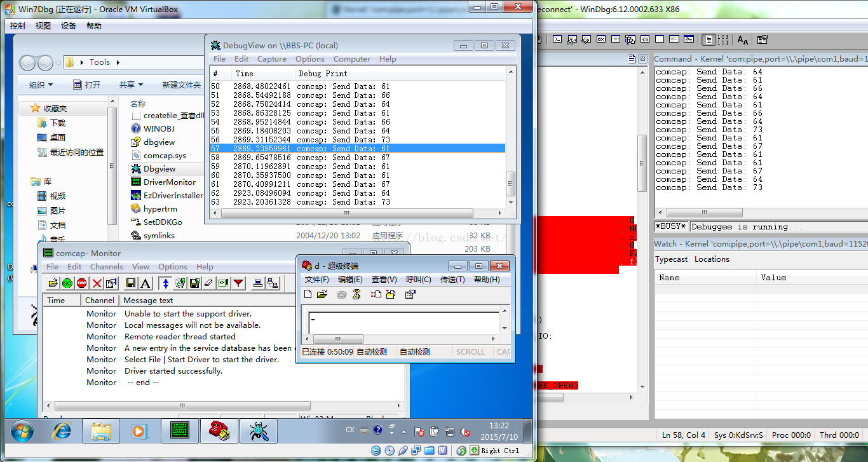Click the guest taskbar clock showing 13:22
This screenshot has width=868, height=462.
499,431
